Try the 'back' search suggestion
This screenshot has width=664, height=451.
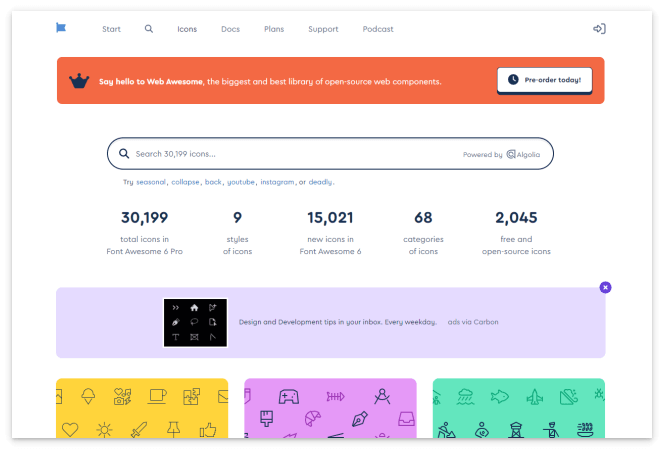coord(213,182)
